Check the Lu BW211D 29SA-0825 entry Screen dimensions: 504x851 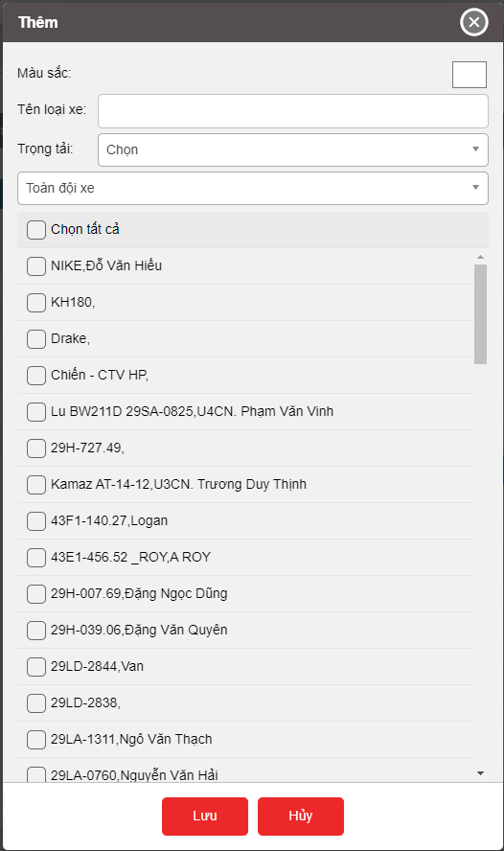[36, 411]
